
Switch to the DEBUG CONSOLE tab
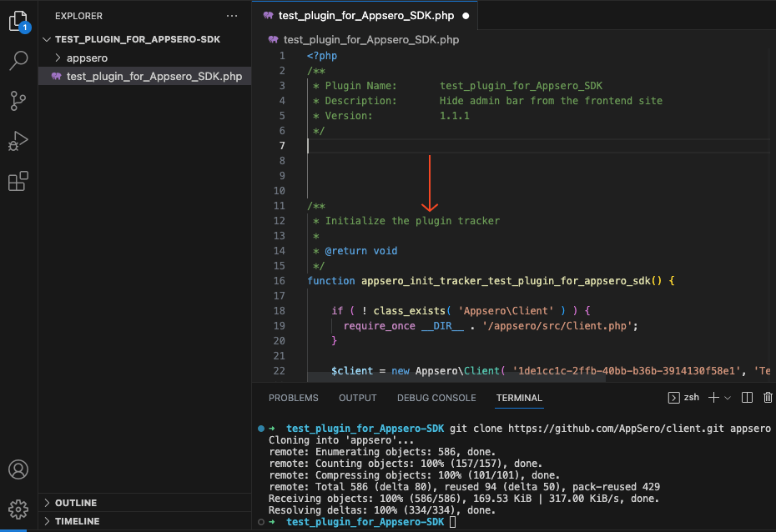click(436, 398)
